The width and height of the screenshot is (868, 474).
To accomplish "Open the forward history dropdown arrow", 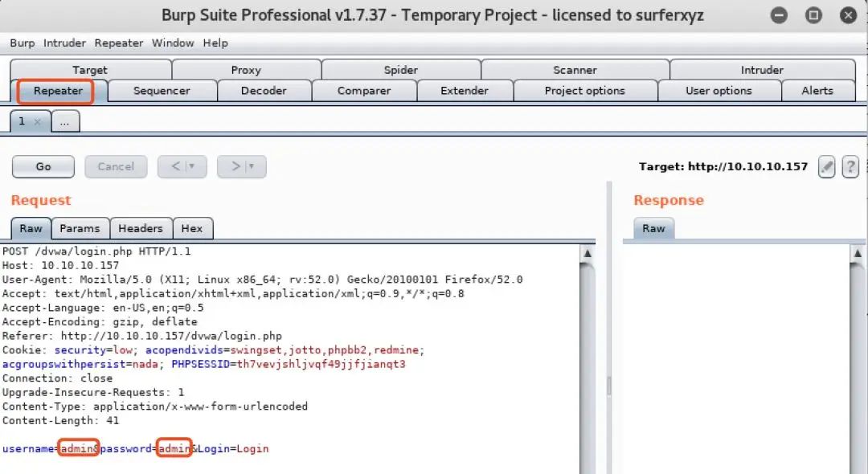I will (x=252, y=166).
